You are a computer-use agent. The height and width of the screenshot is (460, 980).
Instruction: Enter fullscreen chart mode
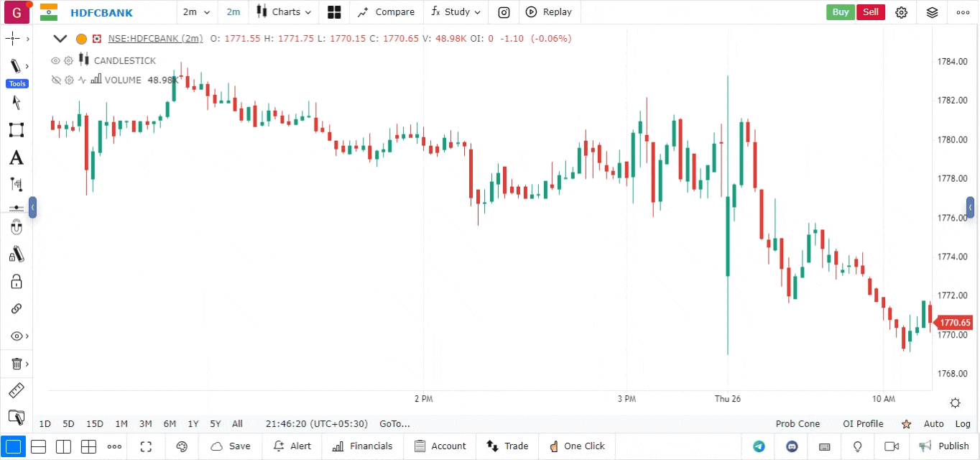point(146,446)
